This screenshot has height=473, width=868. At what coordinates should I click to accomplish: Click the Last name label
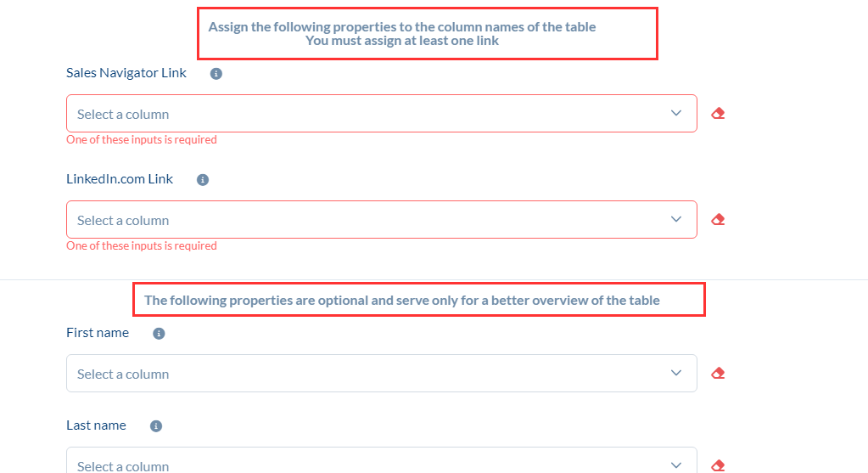click(x=96, y=425)
